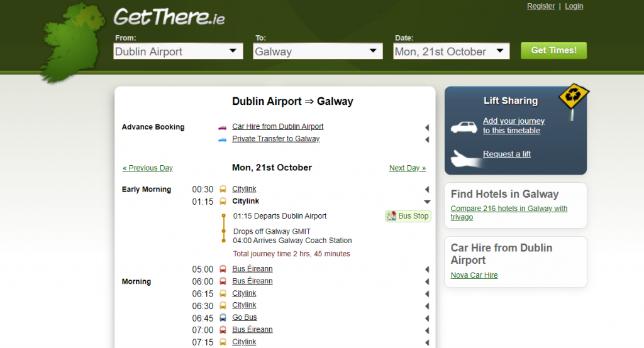
Task: Click the yellow bus icon at 06:15
Action: (223, 294)
